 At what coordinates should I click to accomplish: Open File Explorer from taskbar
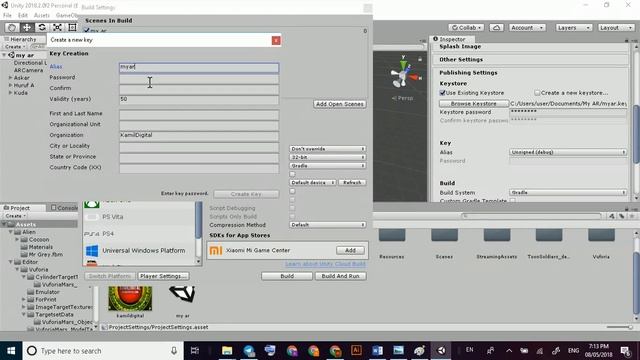tap(227, 351)
